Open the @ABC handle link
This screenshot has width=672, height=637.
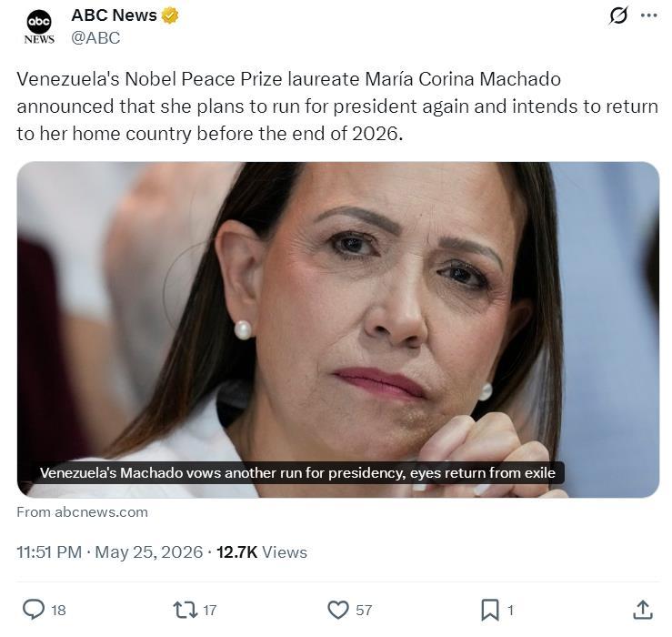[x=95, y=38]
